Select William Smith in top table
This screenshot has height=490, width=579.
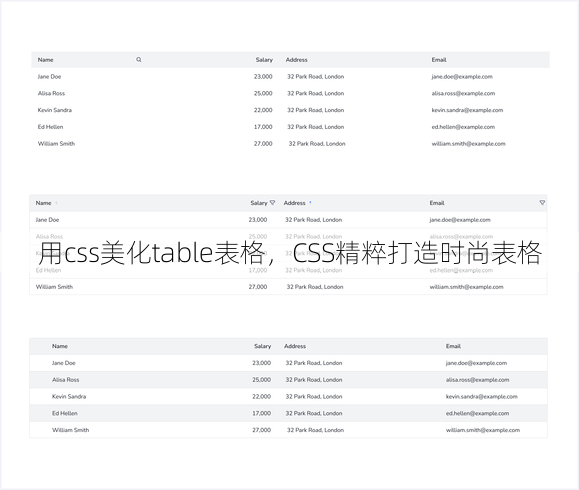(56, 144)
